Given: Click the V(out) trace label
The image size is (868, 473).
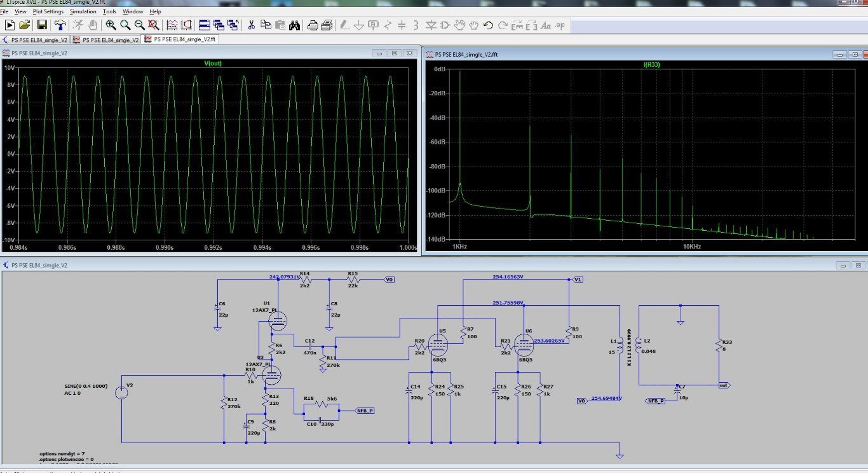Looking at the screenshot, I should (x=213, y=63).
